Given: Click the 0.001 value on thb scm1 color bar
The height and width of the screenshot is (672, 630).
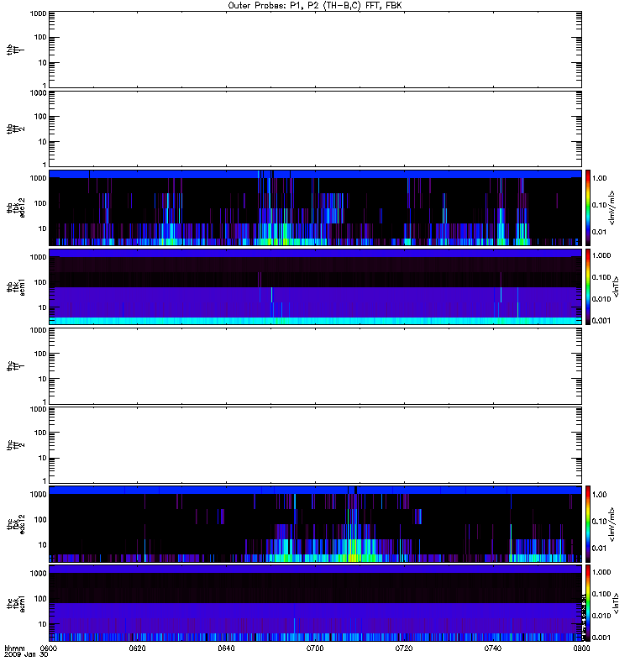Looking at the screenshot, I should pyautogui.click(x=601, y=321).
